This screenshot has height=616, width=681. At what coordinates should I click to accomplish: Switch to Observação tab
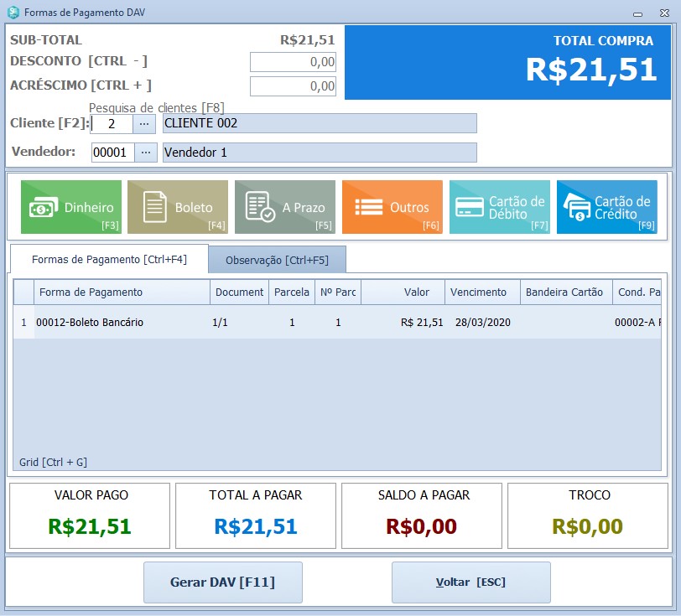(x=277, y=260)
